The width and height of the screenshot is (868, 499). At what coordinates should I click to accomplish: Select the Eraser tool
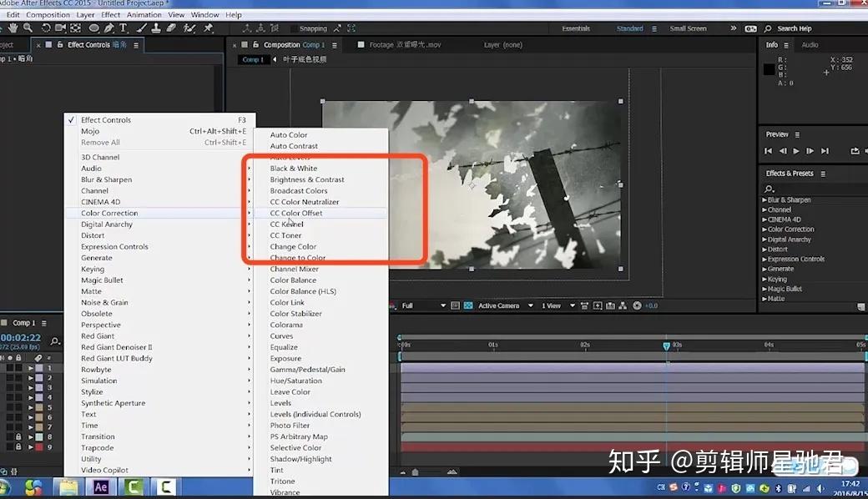(171, 28)
